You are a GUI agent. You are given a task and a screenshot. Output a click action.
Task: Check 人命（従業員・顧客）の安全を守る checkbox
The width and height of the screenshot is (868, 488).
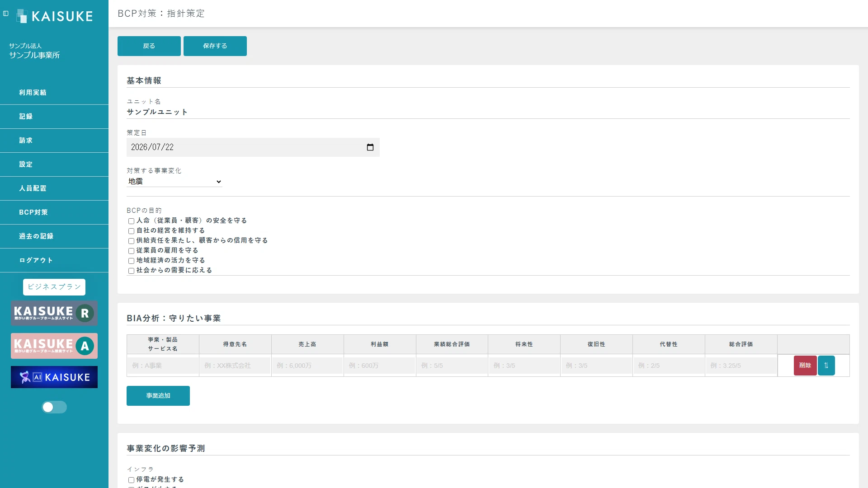131,221
